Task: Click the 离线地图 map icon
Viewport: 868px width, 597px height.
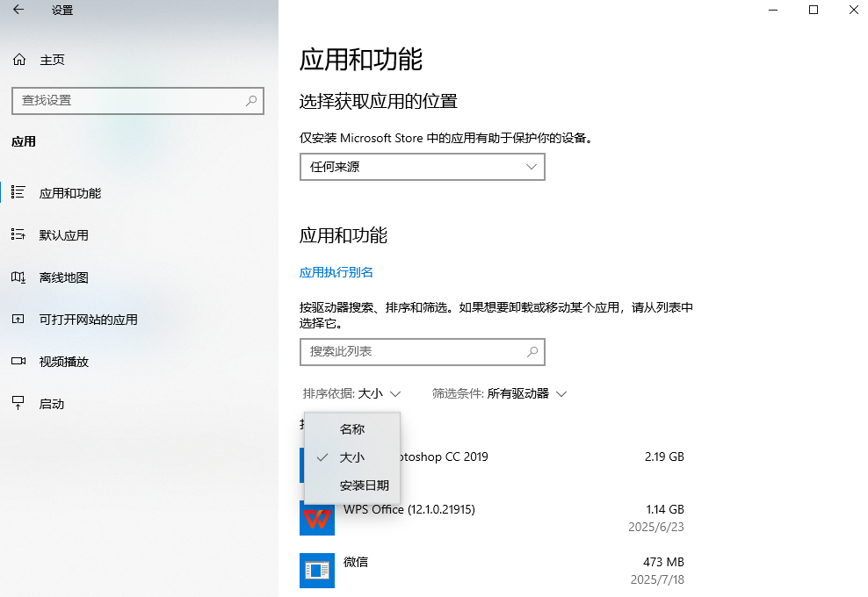Action: coord(18,277)
